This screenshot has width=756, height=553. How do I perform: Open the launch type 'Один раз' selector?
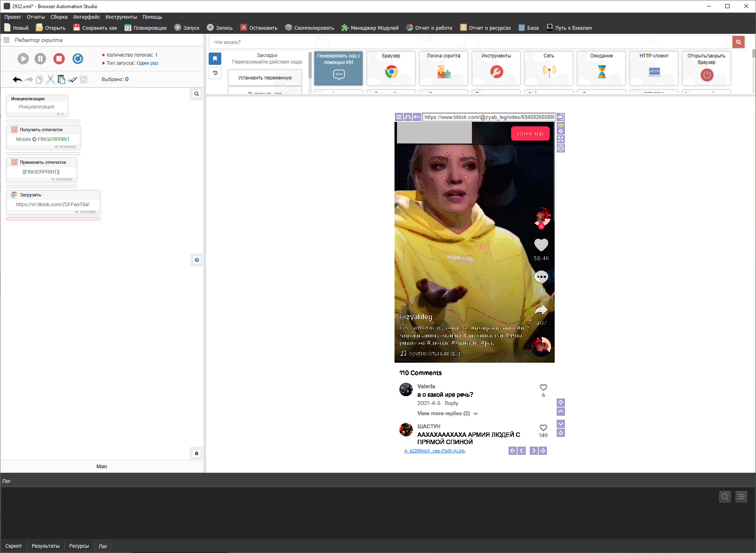click(147, 63)
